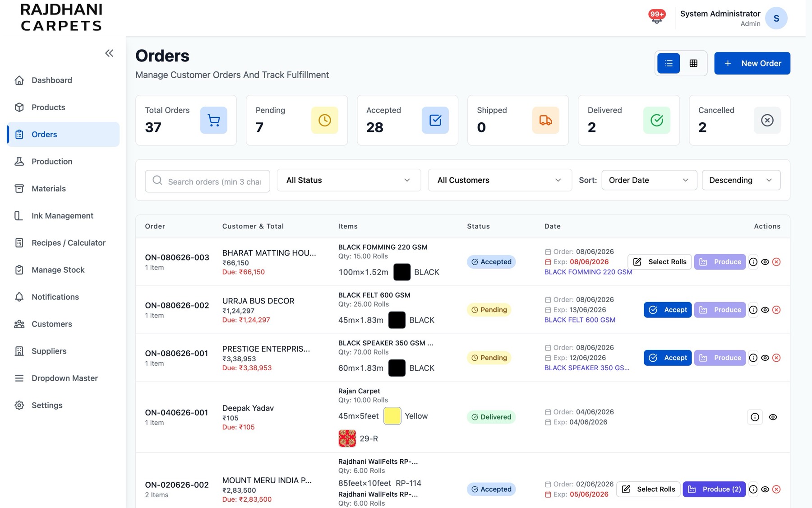View order ON-080626-002 eye icon

[x=765, y=310]
